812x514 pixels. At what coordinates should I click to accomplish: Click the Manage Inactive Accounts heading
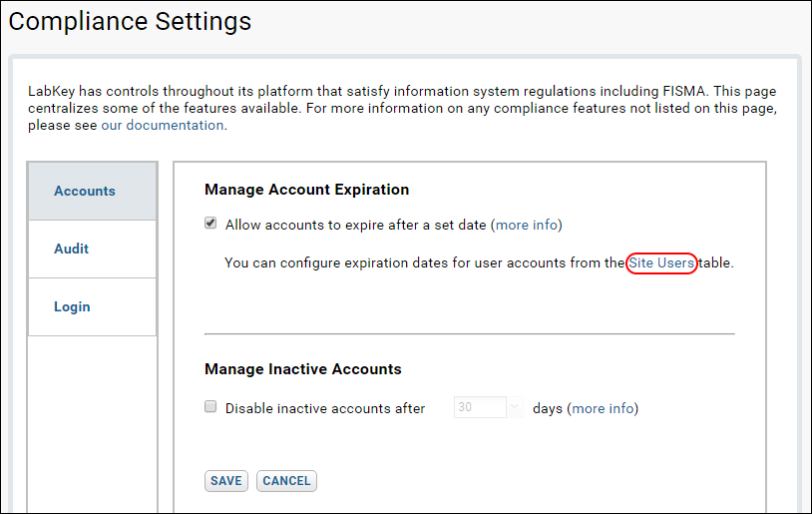click(x=303, y=369)
